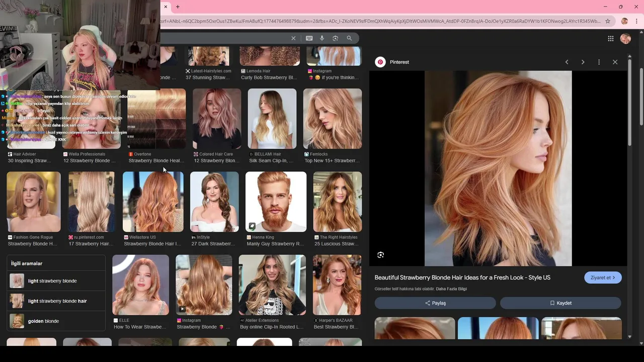Start a voice search with microphone

[x=322, y=38]
